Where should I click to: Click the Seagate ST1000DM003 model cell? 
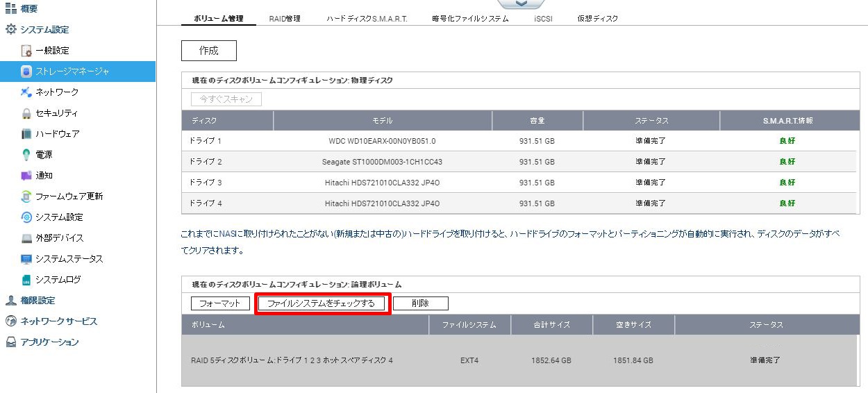382,162
